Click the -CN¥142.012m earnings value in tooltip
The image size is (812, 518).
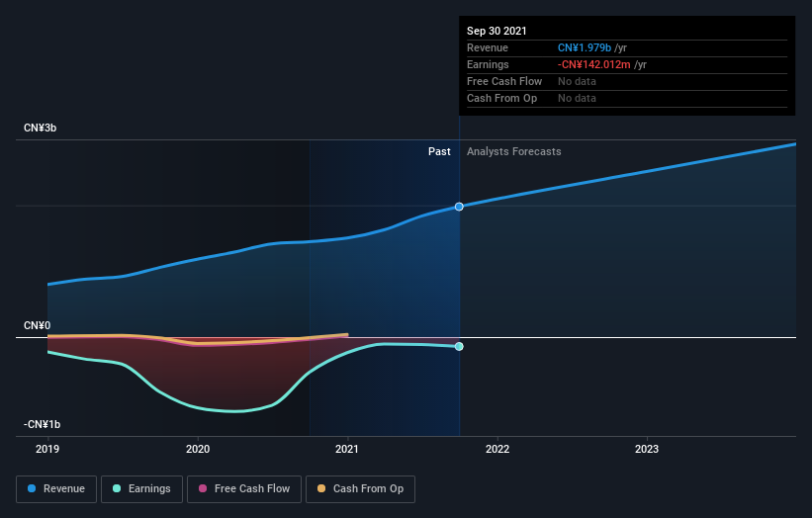[x=594, y=64]
